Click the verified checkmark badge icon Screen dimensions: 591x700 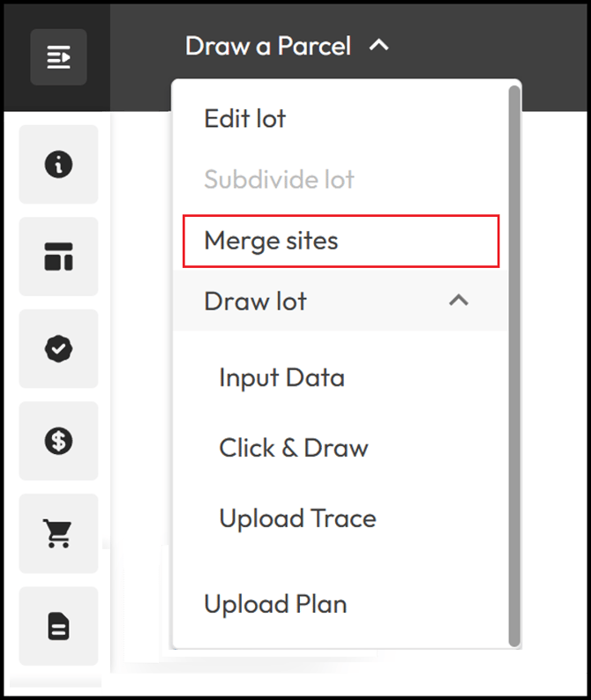(58, 349)
